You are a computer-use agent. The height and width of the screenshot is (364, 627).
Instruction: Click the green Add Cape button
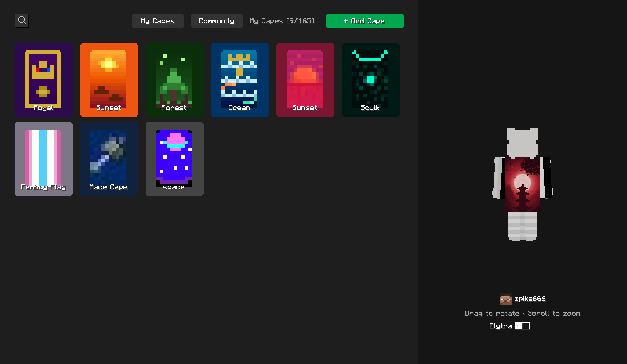[365, 21]
